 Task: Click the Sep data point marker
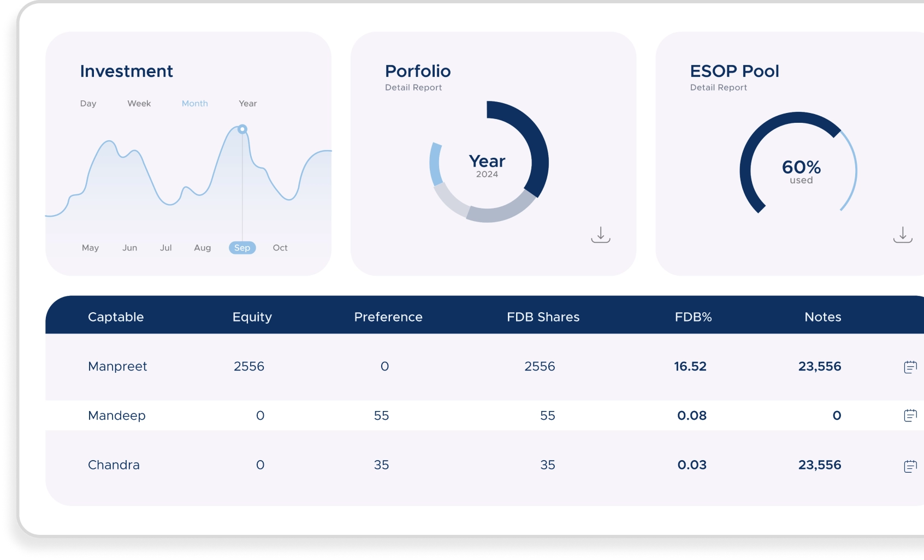point(242,129)
